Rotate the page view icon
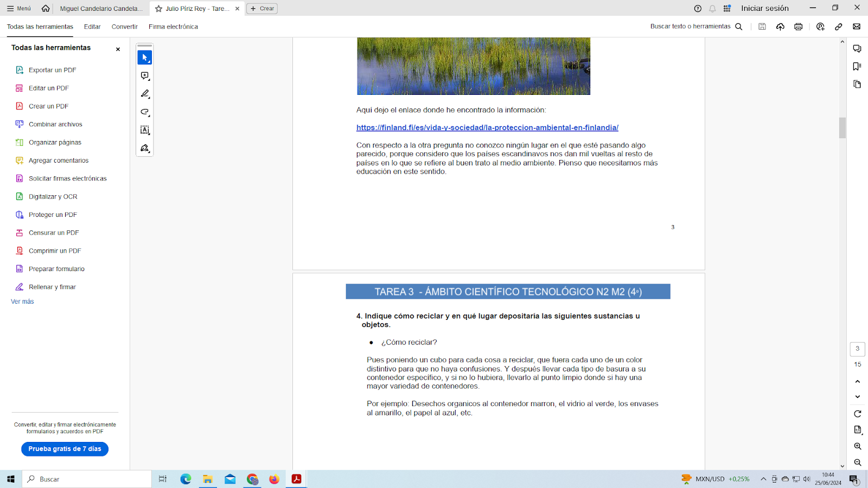868x488 pixels. click(x=858, y=414)
